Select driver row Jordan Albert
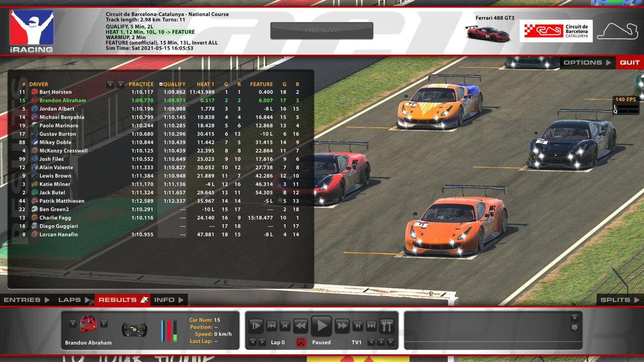The height and width of the screenshot is (362, 644). pos(160,109)
